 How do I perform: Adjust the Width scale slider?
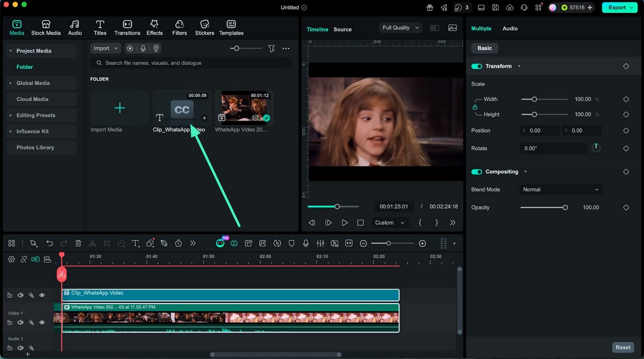544,100
